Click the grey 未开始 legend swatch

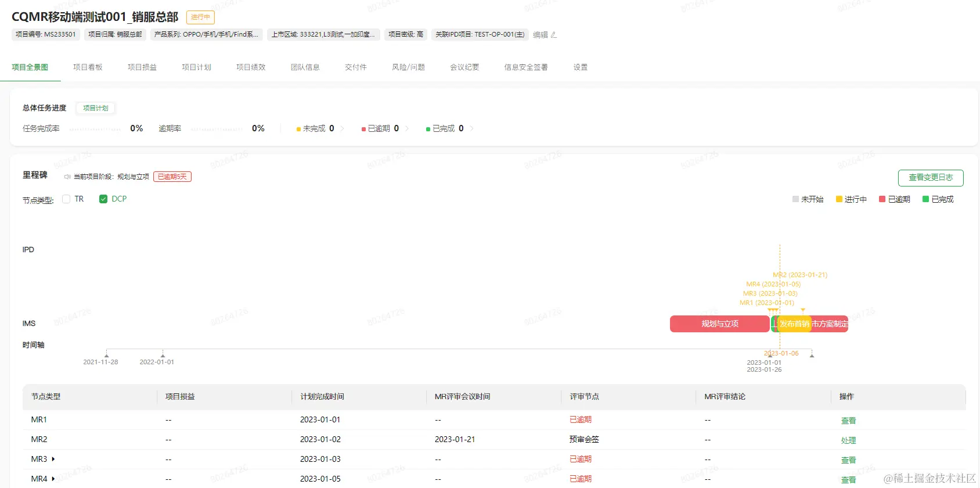(x=795, y=199)
